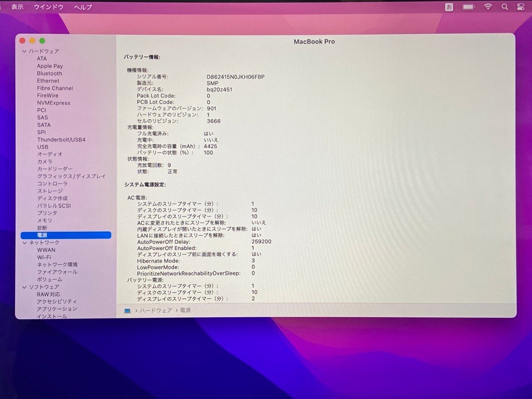Select Bluetooth in the sidebar

coord(50,73)
